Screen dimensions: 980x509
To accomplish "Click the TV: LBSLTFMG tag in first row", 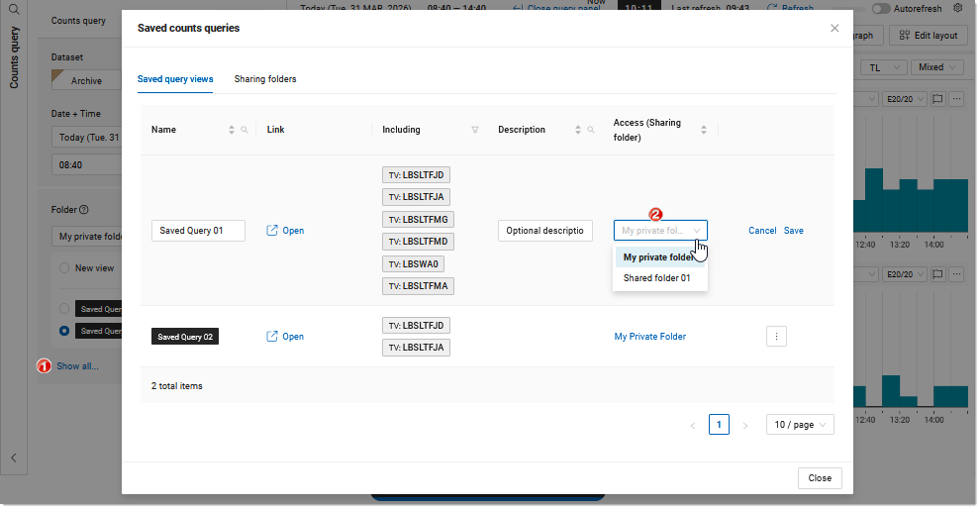I will click(418, 220).
